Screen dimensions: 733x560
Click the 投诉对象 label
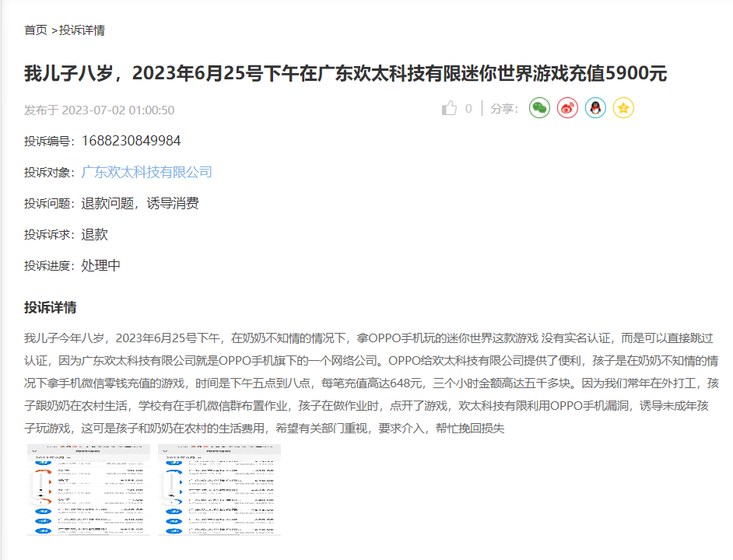49,173
